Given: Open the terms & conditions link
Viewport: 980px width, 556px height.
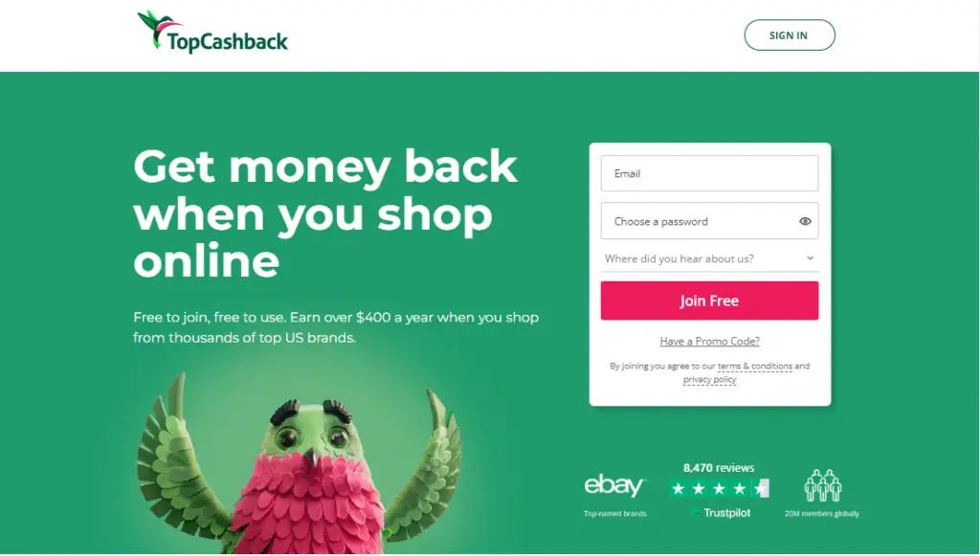Looking at the screenshot, I should [x=754, y=367].
